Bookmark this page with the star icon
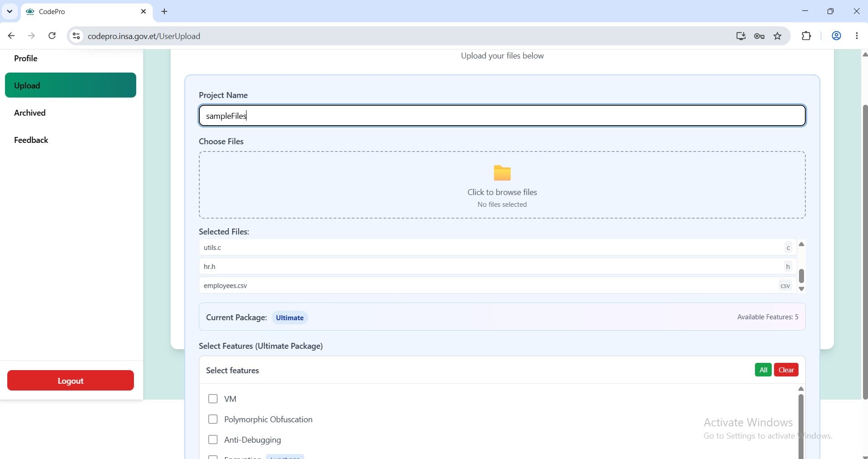Screen dimensions: 868x459 point(778,36)
